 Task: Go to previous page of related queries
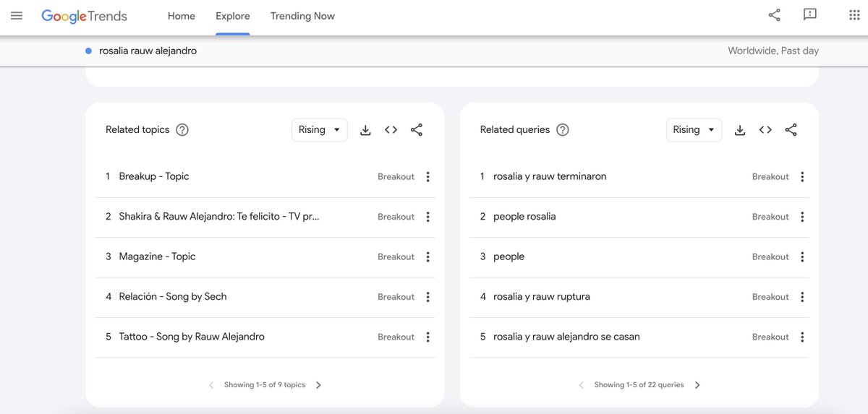(582, 385)
